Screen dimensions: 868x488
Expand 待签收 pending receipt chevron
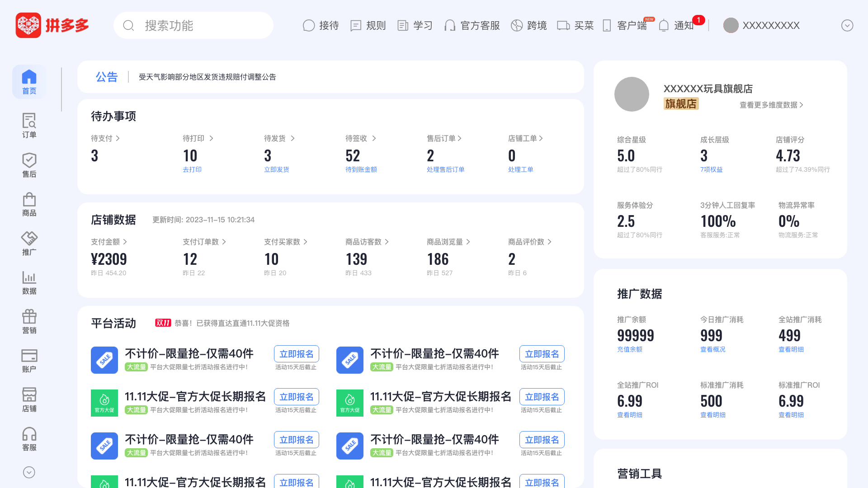click(x=374, y=138)
